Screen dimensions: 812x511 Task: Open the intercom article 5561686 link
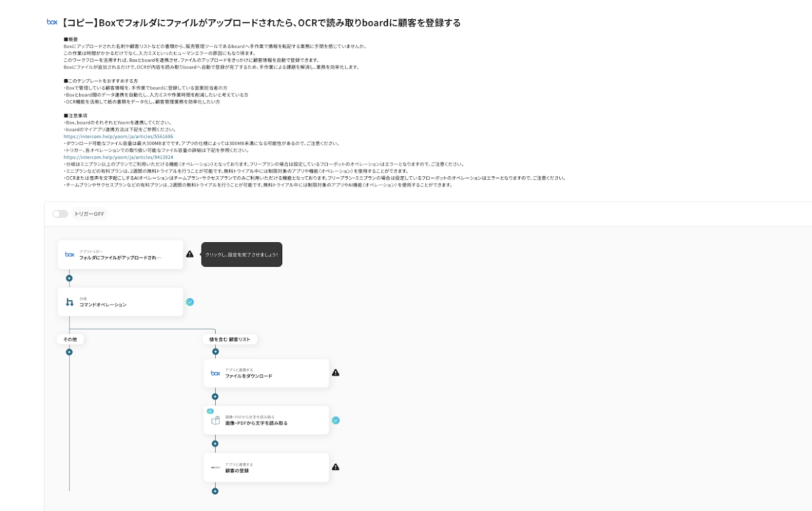pyautogui.click(x=118, y=137)
